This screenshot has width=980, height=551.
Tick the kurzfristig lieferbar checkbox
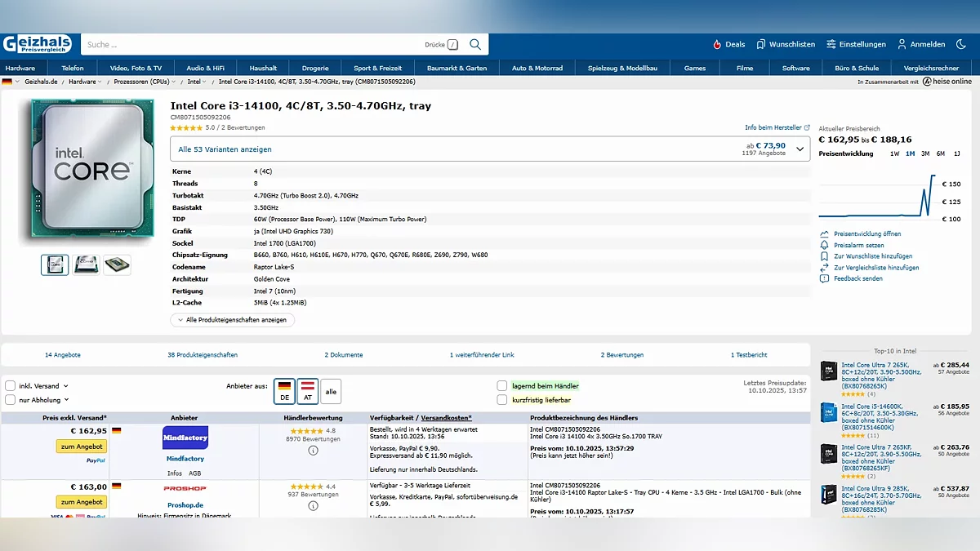(502, 400)
